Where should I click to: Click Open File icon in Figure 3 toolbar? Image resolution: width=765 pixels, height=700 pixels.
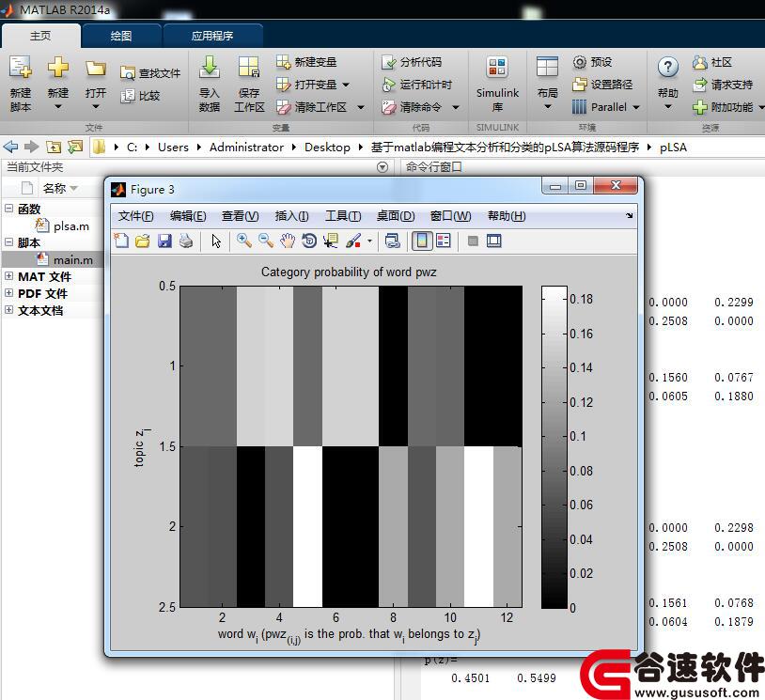coord(143,241)
